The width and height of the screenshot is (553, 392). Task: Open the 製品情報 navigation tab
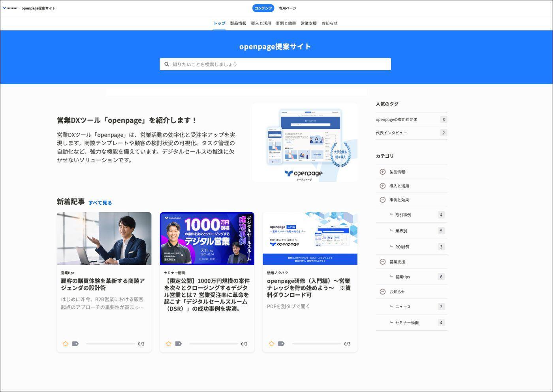pos(238,23)
